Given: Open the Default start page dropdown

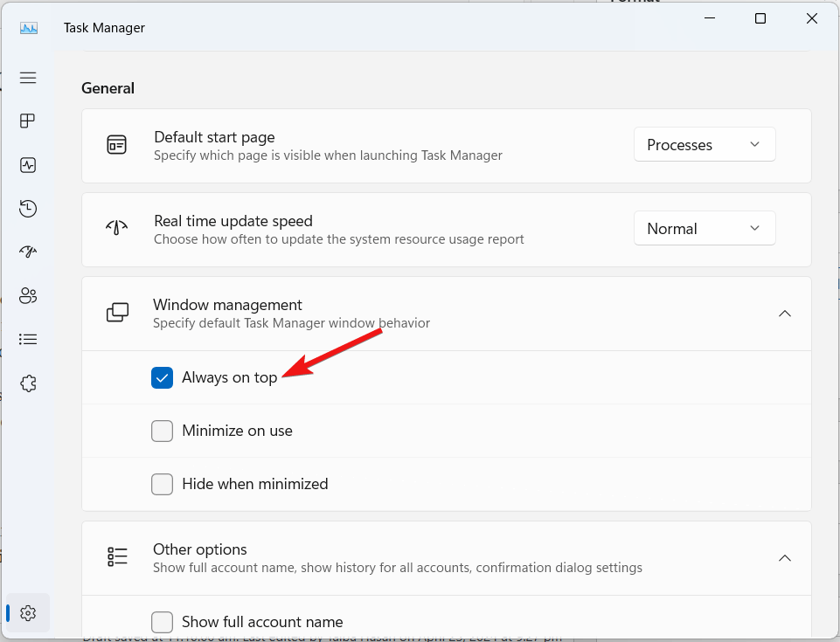Looking at the screenshot, I should point(704,145).
